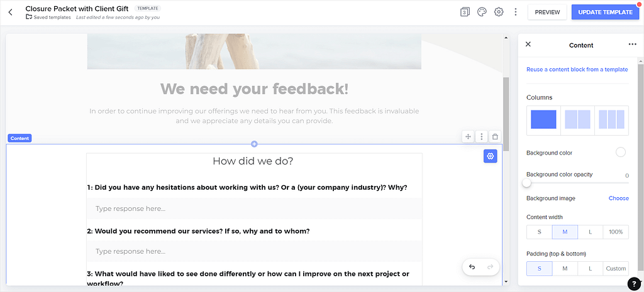Select the single column layout
Image resolution: width=644 pixels, height=292 pixels.
(x=543, y=119)
